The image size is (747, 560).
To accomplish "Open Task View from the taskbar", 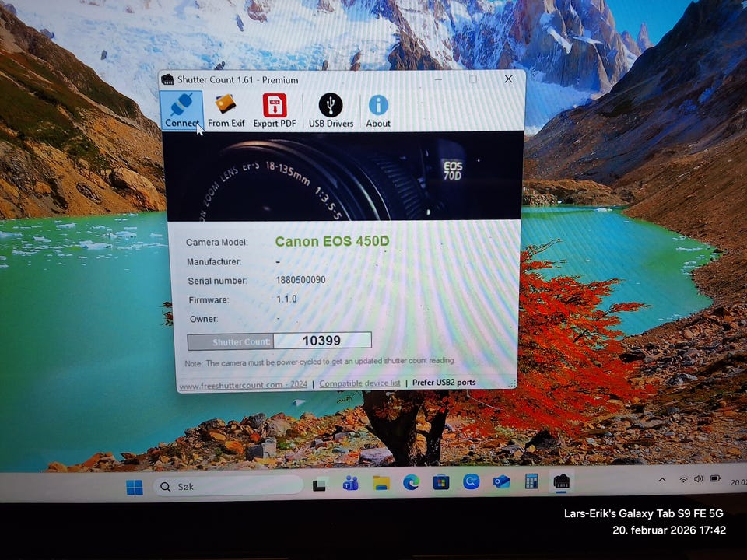I will (x=319, y=485).
